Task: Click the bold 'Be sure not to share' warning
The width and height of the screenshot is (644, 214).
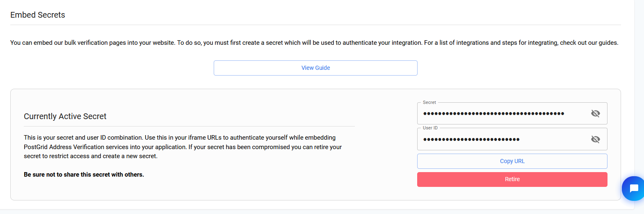Action: tap(84, 175)
